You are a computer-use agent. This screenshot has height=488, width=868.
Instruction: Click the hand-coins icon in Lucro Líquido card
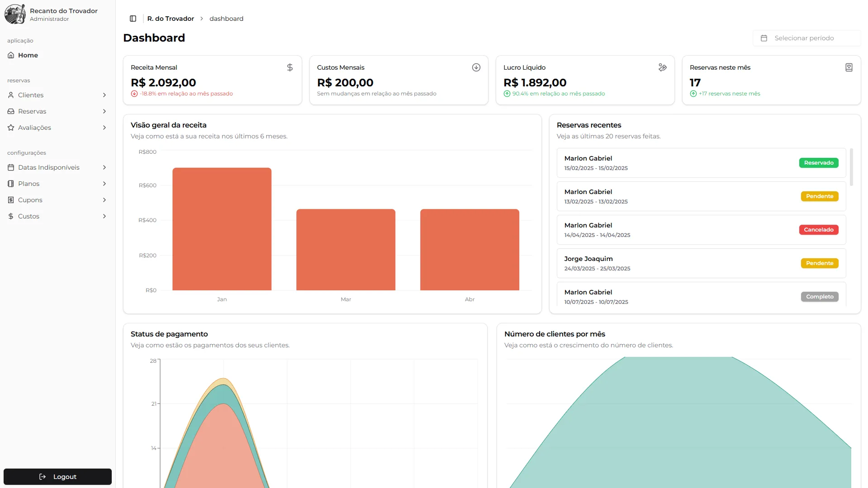pos(663,67)
